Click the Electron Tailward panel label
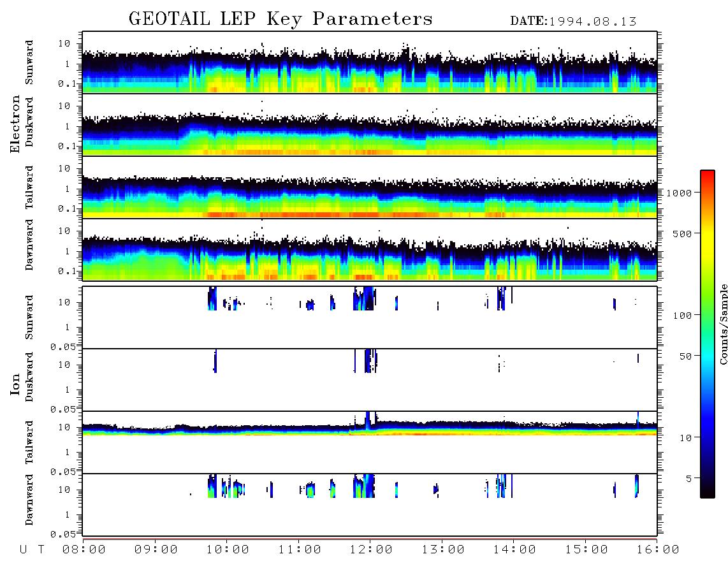 [29, 187]
